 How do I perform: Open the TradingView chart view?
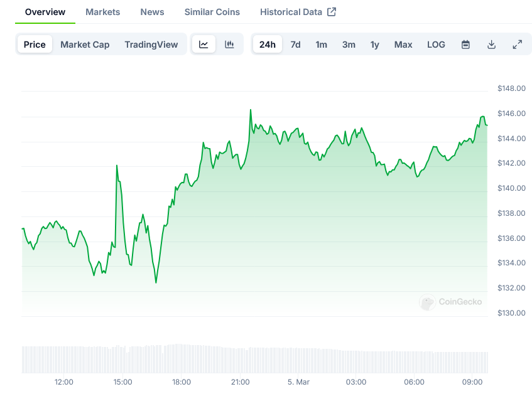(x=151, y=44)
